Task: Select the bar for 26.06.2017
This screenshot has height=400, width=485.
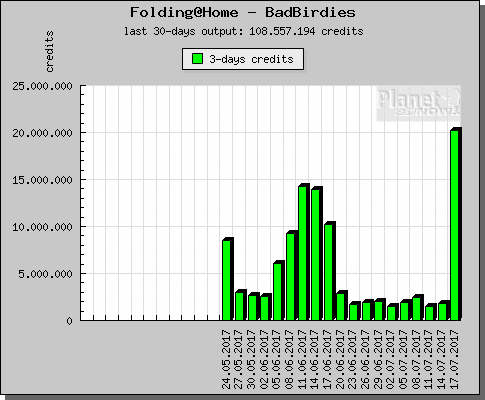Action: 367,310
